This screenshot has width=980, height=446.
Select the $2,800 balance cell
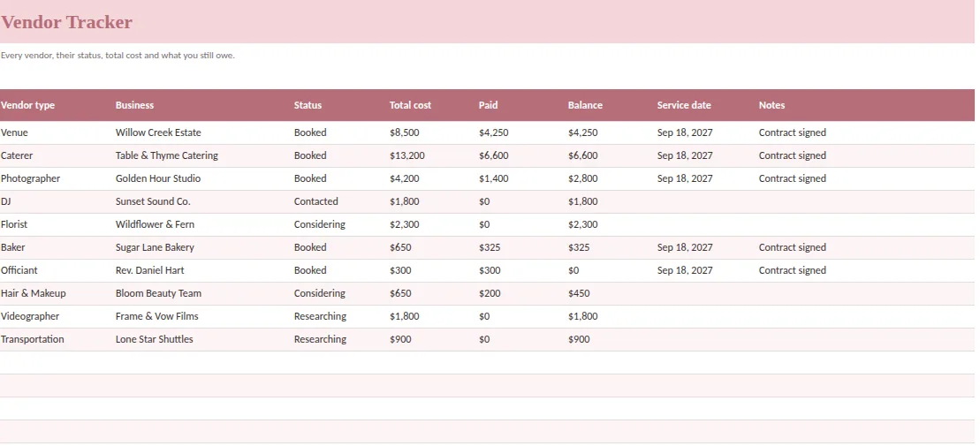583,178
